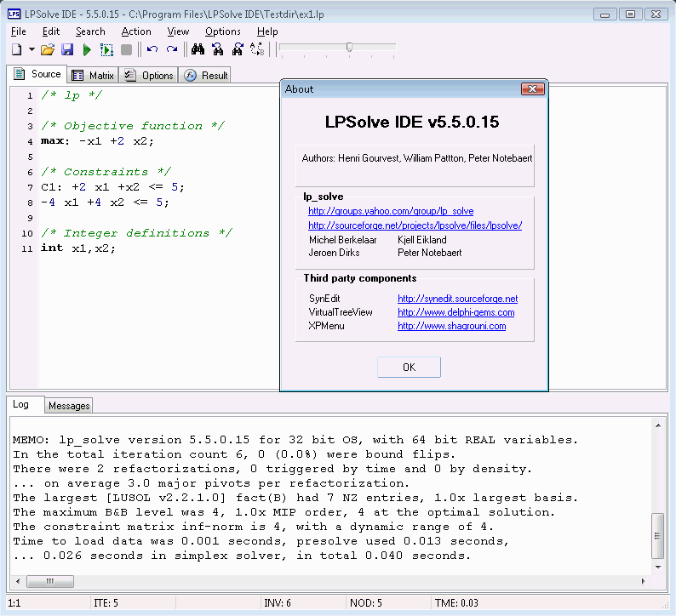Viewport: 676px width, 616px height.
Task: Run the solver with the green play icon
Action: point(87,50)
